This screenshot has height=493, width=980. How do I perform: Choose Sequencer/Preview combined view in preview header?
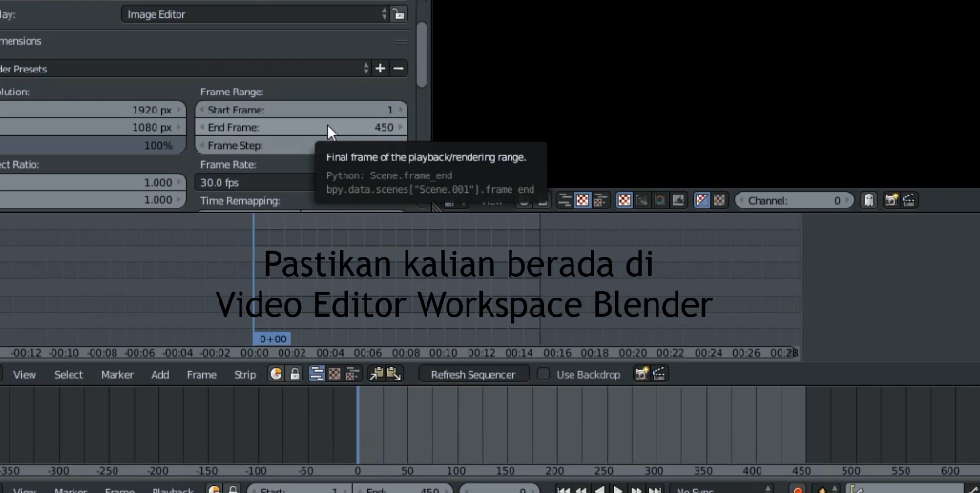600,200
